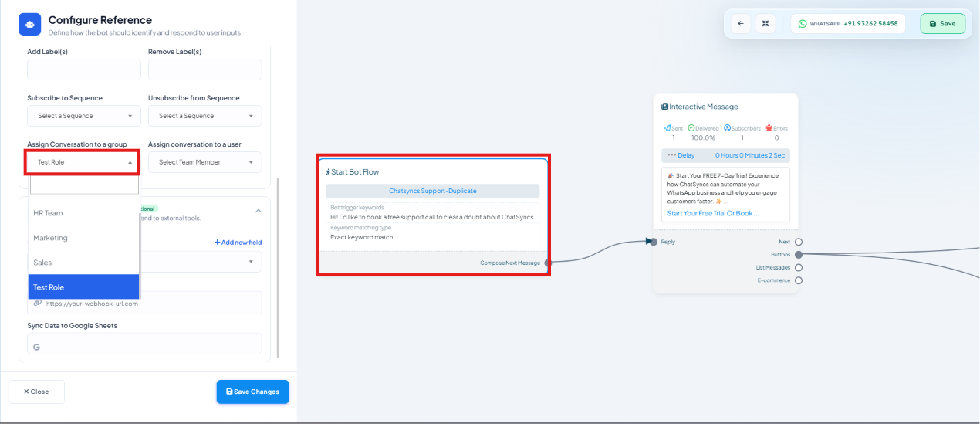Viewport: 980px width, 424px height.
Task: Choose HR Team from group list
Action: tap(83, 213)
